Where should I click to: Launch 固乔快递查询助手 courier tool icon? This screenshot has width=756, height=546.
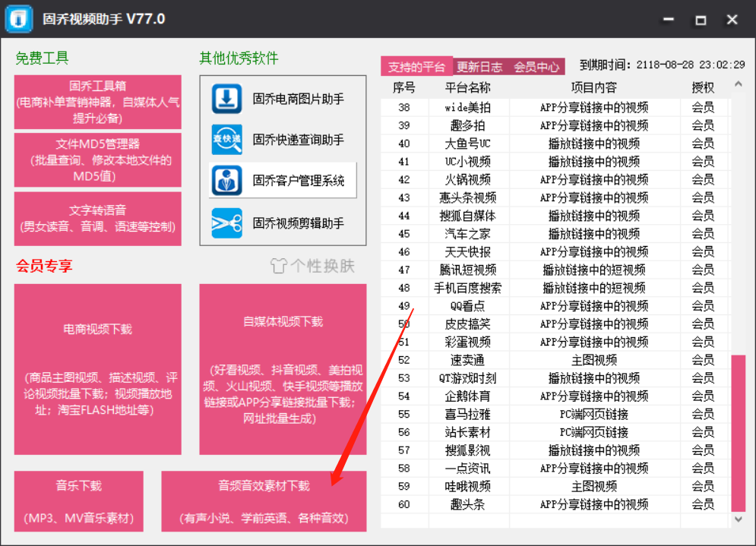tap(226, 140)
